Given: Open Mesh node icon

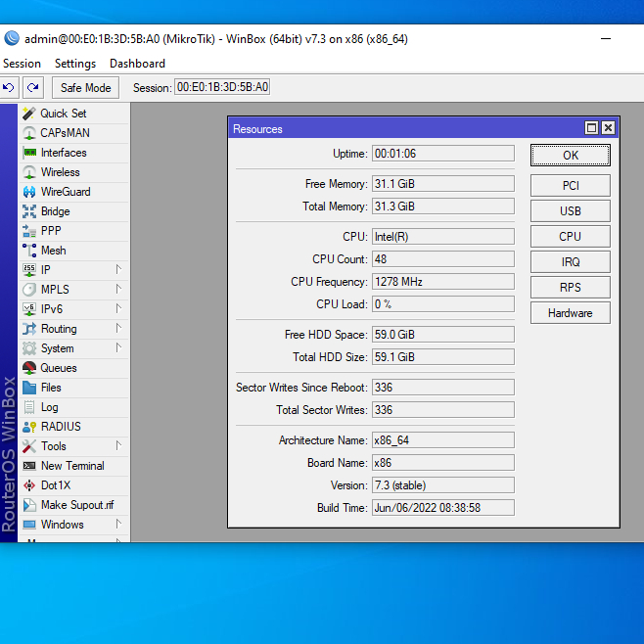Looking at the screenshot, I should coord(29,251).
